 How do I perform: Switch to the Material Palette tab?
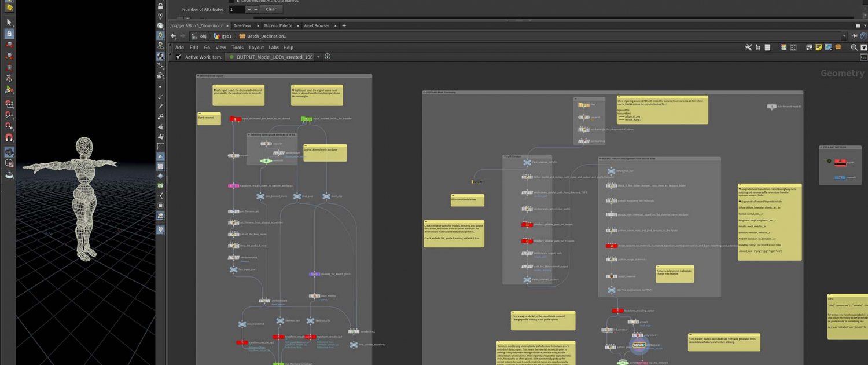(278, 25)
